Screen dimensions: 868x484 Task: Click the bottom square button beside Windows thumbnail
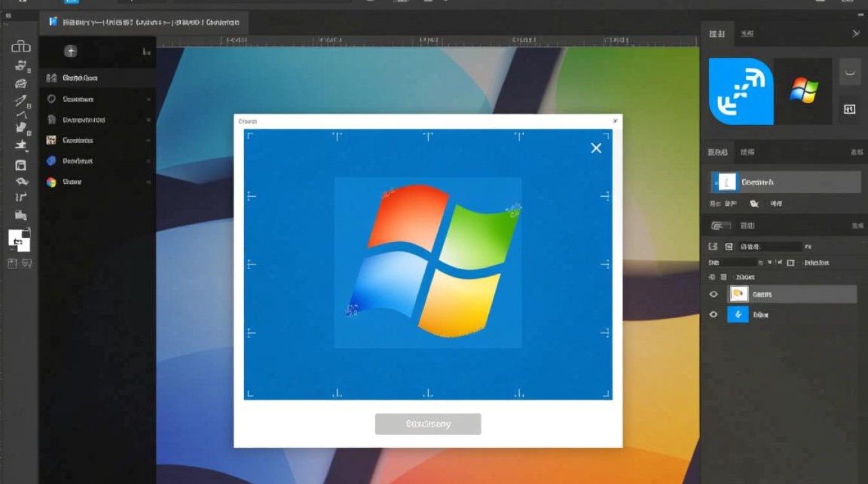click(849, 110)
